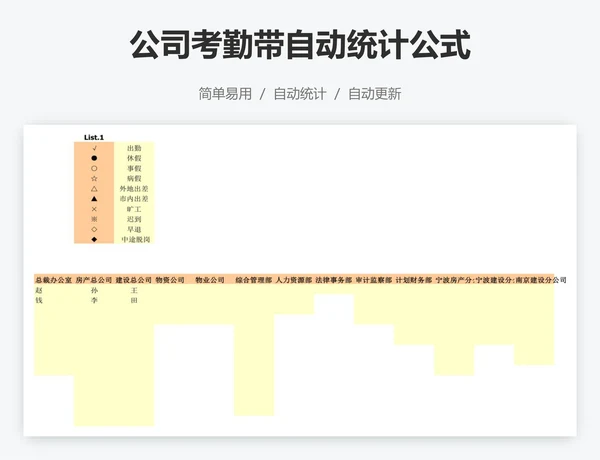Click the 简单易用 subtitle text
Image resolution: width=600 pixels, height=460 pixels.
click(225, 94)
